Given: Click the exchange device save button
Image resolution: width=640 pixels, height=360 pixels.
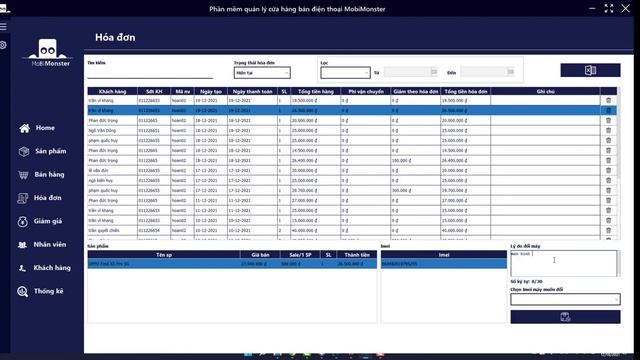Looking at the screenshot, I should pos(565,317).
